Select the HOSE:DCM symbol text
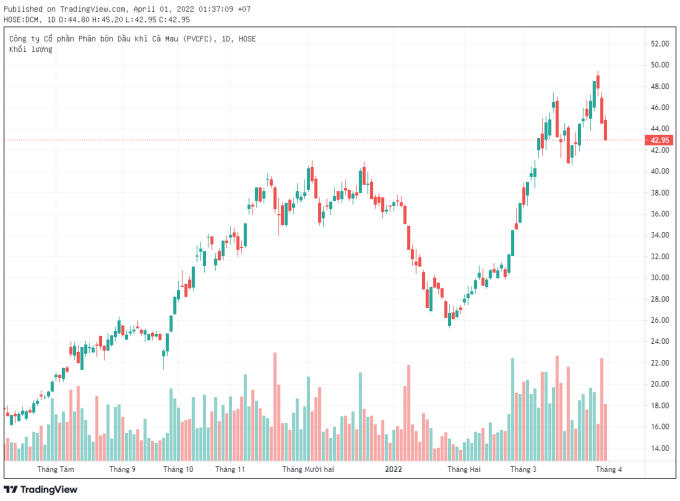The width and height of the screenshot is (680, 501). pos(23,19)
